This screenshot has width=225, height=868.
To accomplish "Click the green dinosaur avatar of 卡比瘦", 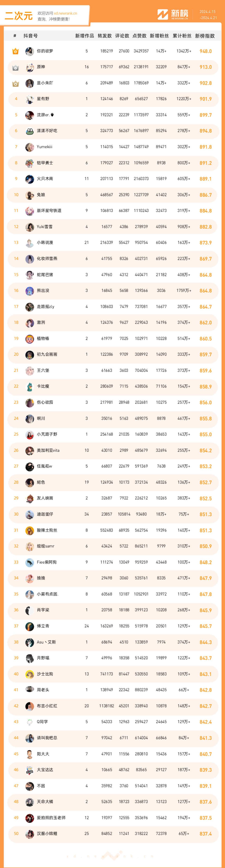I will 30,386.
